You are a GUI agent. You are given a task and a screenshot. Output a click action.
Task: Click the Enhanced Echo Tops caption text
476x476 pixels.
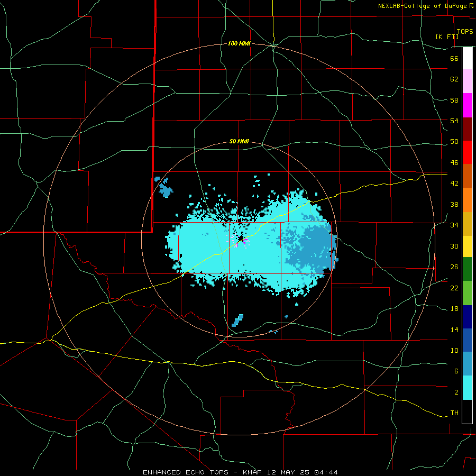[240, 472]
